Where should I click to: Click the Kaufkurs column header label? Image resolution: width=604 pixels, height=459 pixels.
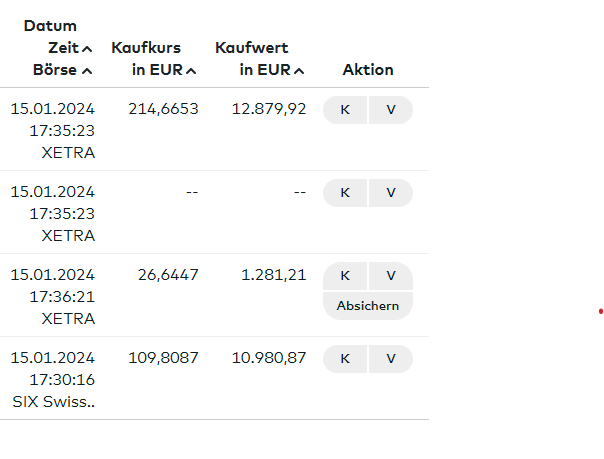click(x=146, y=48)
